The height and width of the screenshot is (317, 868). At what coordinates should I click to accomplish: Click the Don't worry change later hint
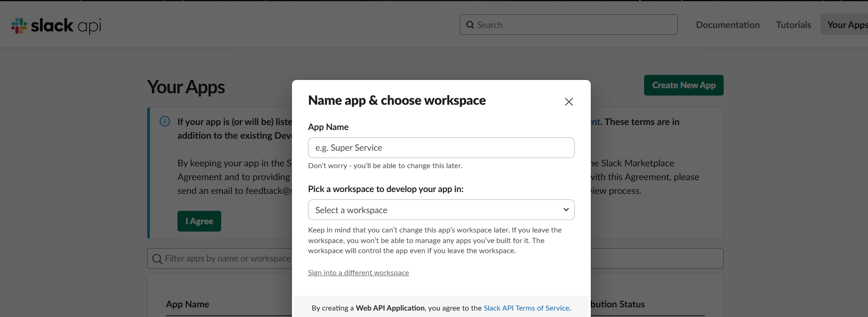tap(385, 166)
